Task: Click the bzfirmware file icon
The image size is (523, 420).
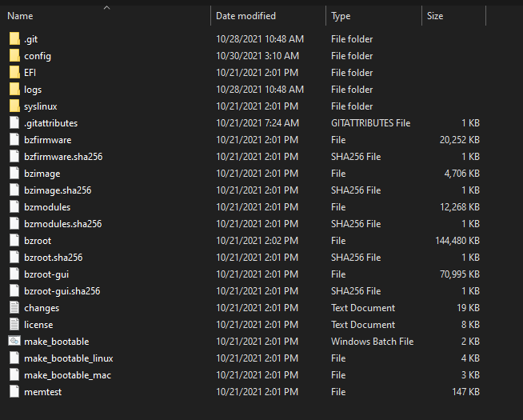Action: click(x=14, y=139)
